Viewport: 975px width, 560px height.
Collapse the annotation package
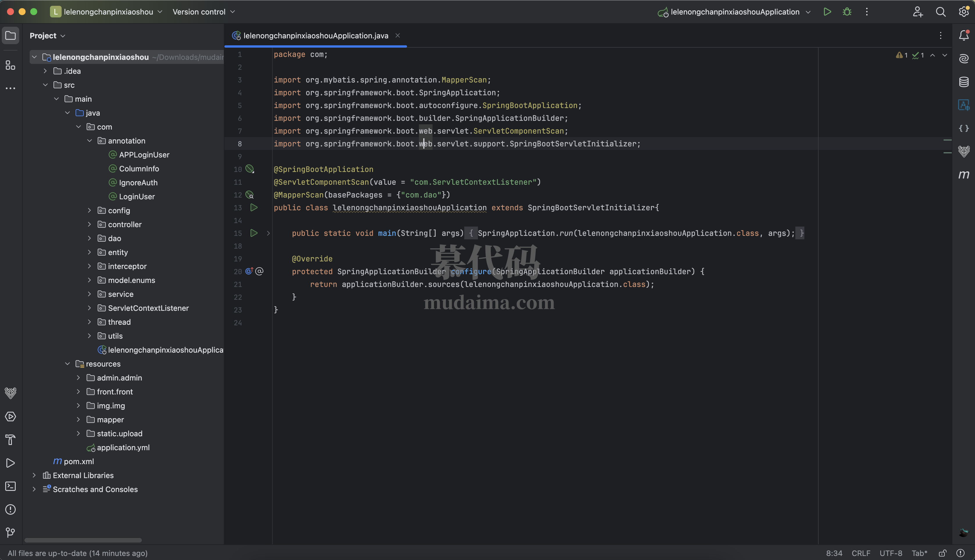[x=89, y=141]
